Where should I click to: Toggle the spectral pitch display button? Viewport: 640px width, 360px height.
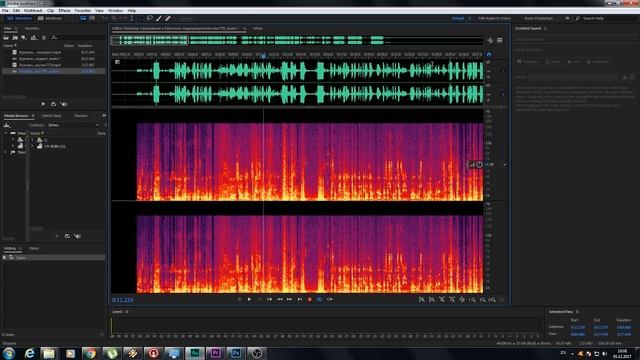click(x=92, y=18)
